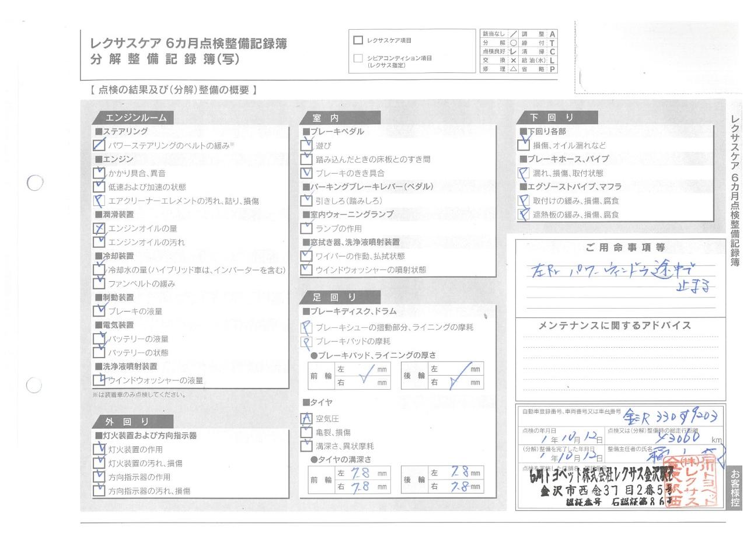Tick the エンジンオイルの汚れ checkbox
The image size is (747, 560).
pos(99,242)
